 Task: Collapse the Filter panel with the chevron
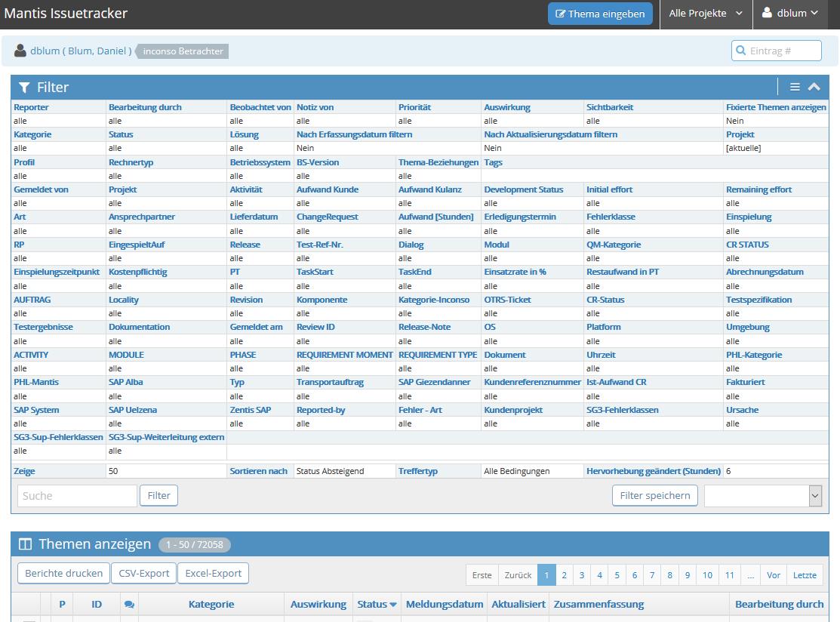tap(814, 88)
